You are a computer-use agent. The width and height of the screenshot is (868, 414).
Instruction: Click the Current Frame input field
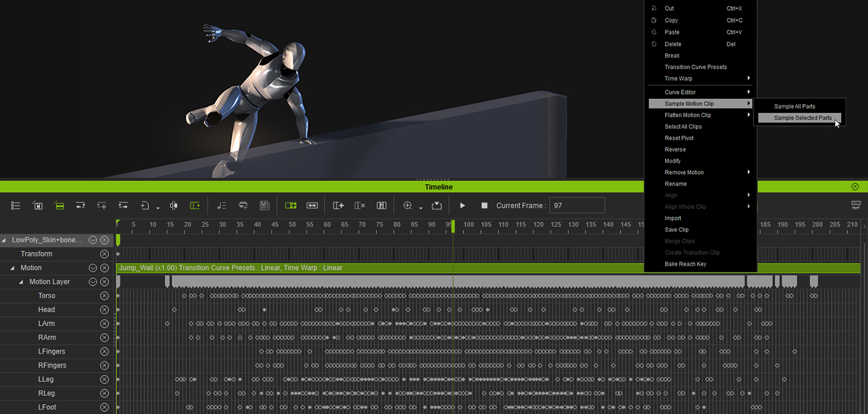point(576,205)
